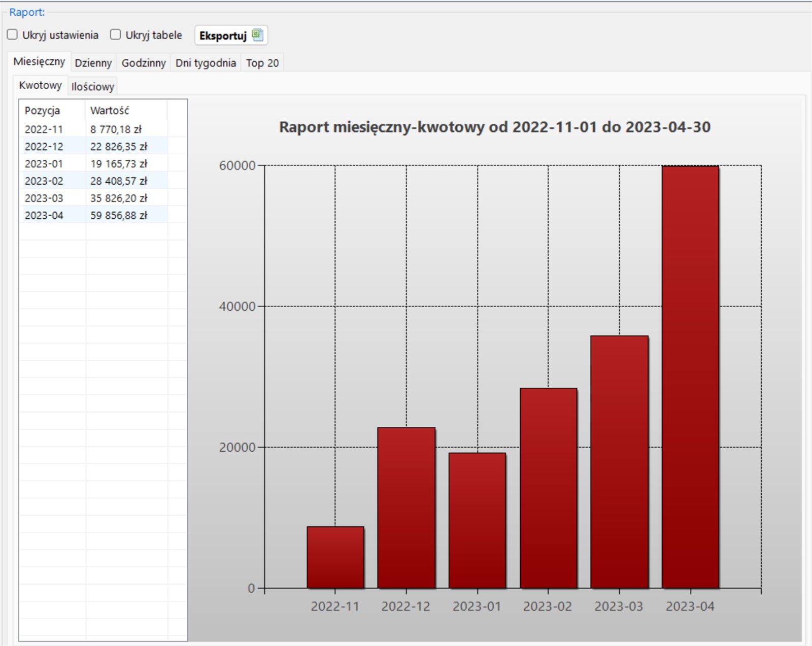812x646 pixels.
Task: Click the 2022-11 bar in chart
Action: tap(335, 557)
